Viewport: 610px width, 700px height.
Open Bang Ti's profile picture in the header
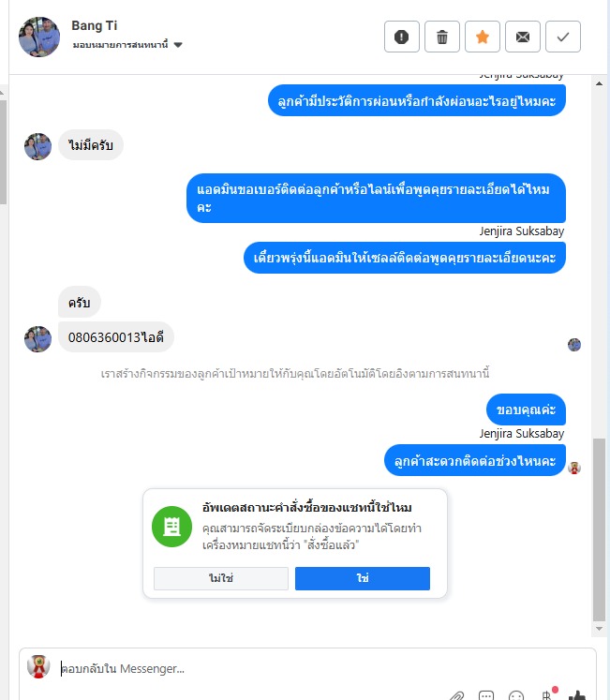pos(39,37)
